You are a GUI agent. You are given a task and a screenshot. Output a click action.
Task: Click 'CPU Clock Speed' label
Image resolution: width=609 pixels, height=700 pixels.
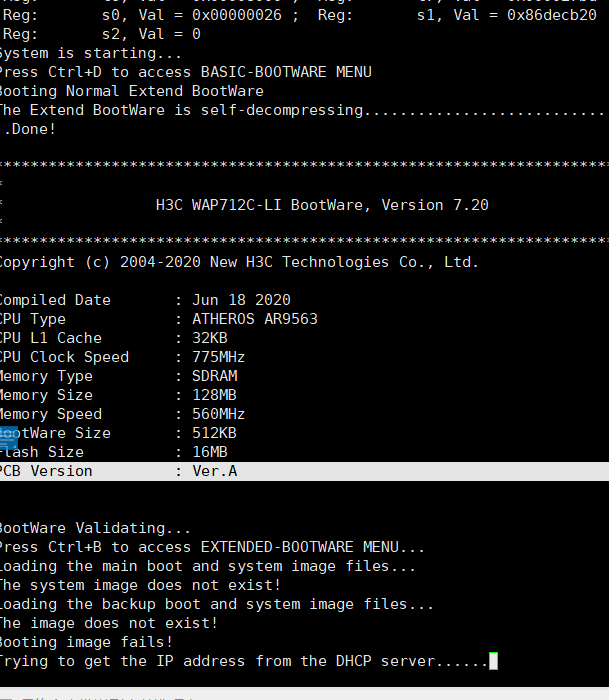point(64,358)
